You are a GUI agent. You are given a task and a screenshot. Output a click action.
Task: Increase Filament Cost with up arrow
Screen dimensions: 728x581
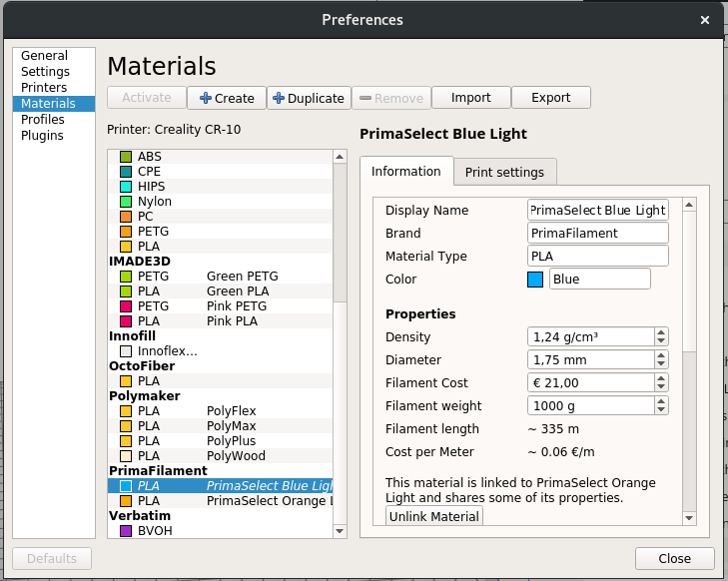[660, 378]
